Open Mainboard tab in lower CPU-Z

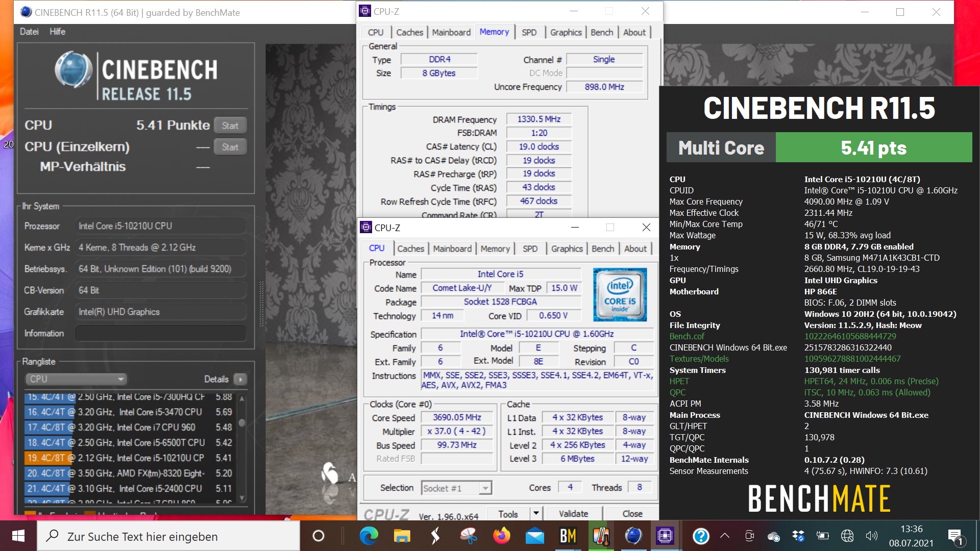pos(452,248)
